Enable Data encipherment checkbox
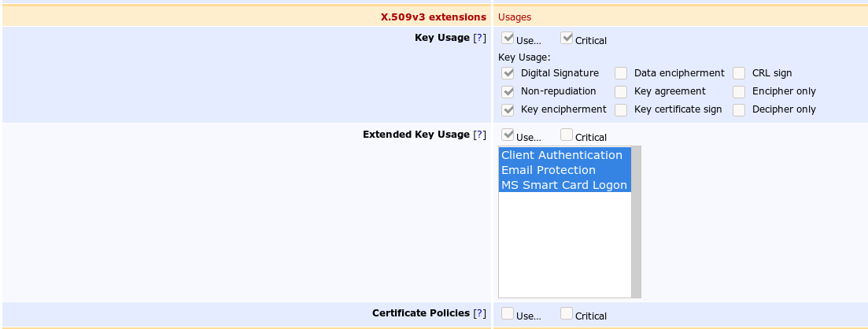 [621, 73]
